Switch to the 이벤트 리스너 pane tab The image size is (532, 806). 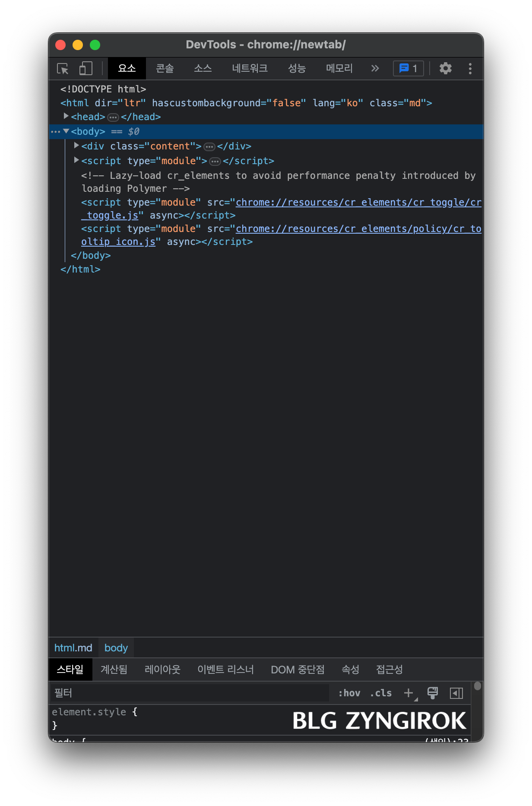pyautogui.click(x=225, y=670)
